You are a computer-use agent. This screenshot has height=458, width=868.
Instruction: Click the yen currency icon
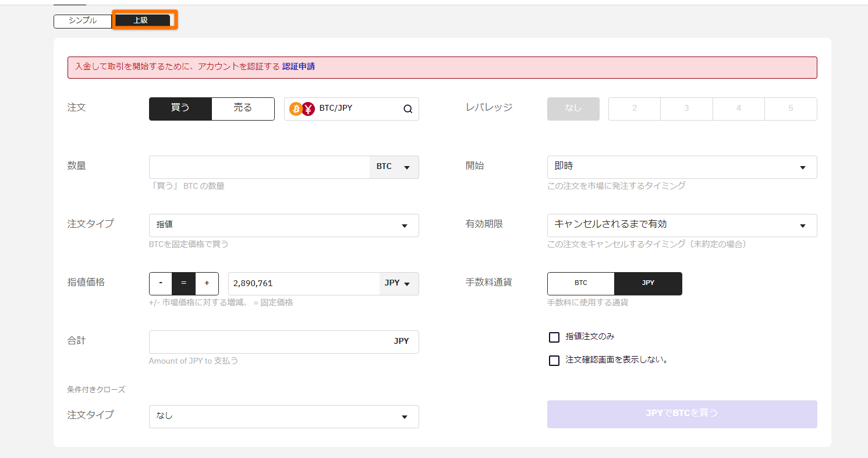[309, 109]
